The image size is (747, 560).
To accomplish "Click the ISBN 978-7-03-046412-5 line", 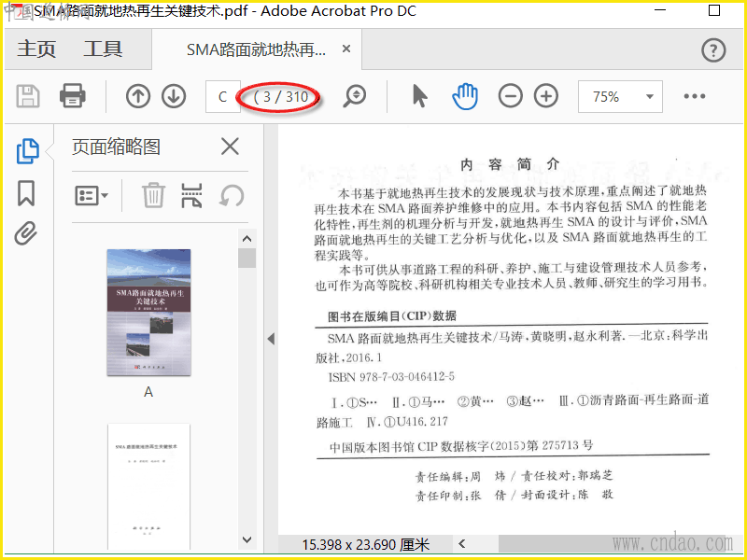I will (391, 377).
